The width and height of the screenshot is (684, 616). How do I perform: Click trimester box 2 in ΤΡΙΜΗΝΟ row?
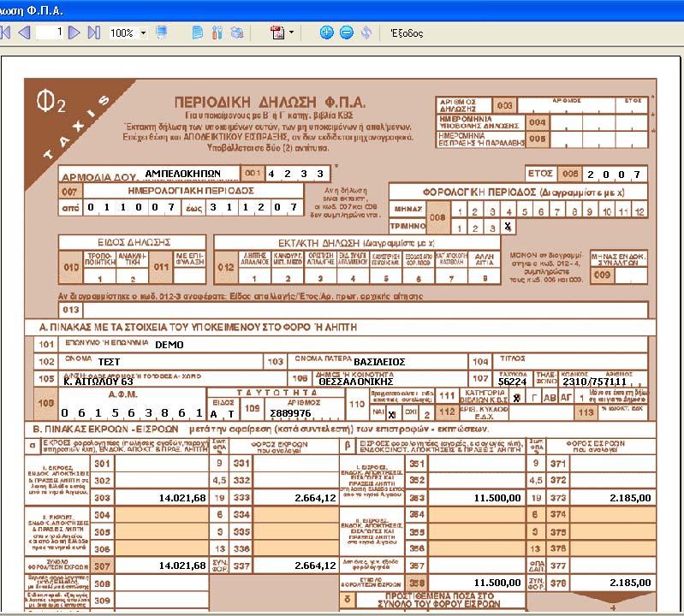pos(475,227)
